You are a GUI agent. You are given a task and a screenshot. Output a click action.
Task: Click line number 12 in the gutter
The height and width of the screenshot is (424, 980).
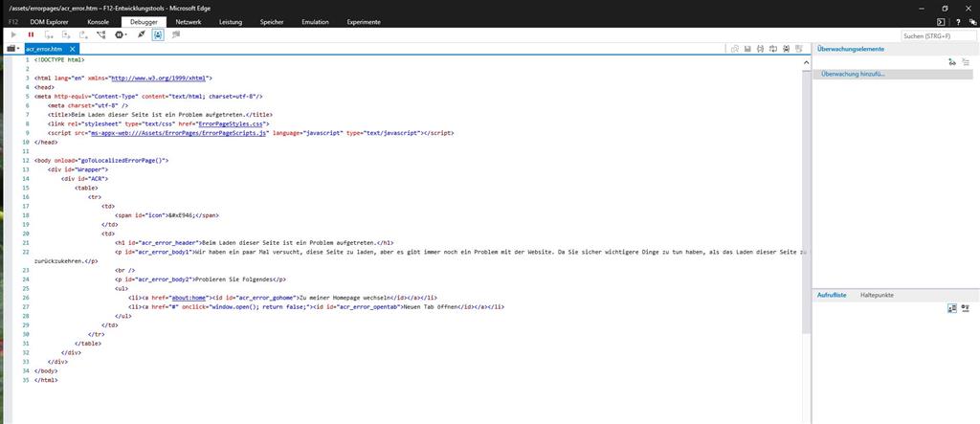click(x=26, y=160)
